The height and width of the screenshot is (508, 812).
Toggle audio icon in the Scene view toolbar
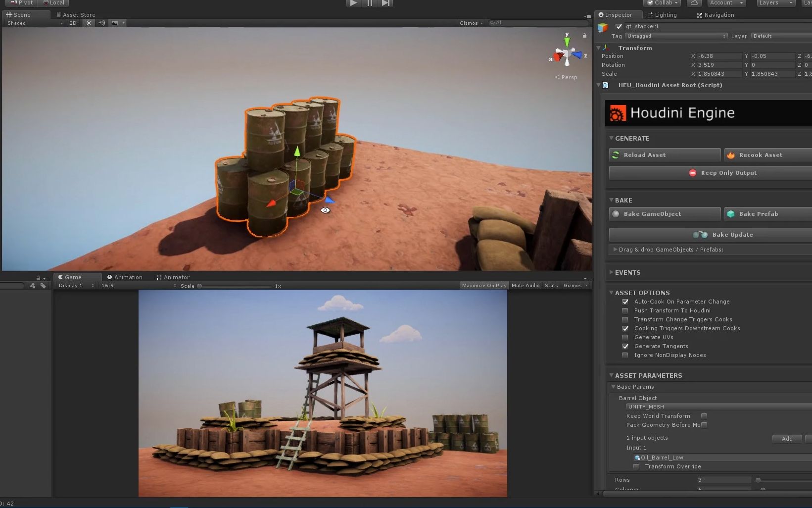101,23
